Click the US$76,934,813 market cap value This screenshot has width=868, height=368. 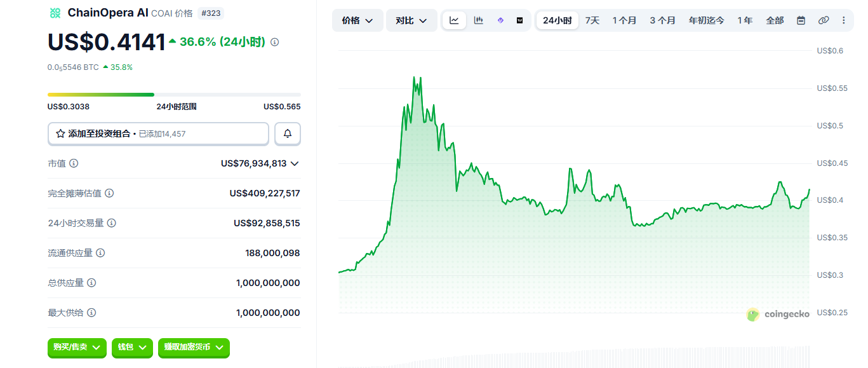[254, 163]
